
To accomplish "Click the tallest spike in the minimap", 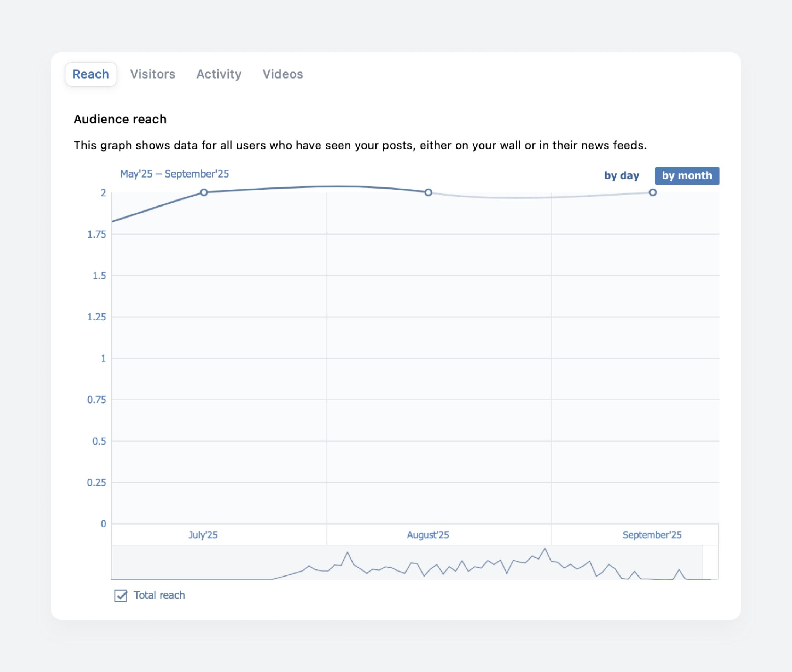I will coord(545,550).
